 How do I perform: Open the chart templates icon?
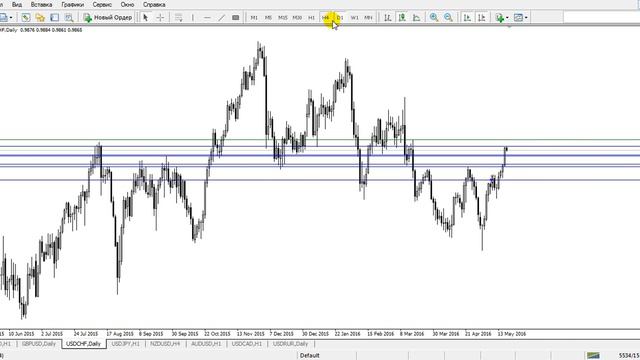pyautogui.click(x=518, y=18)
